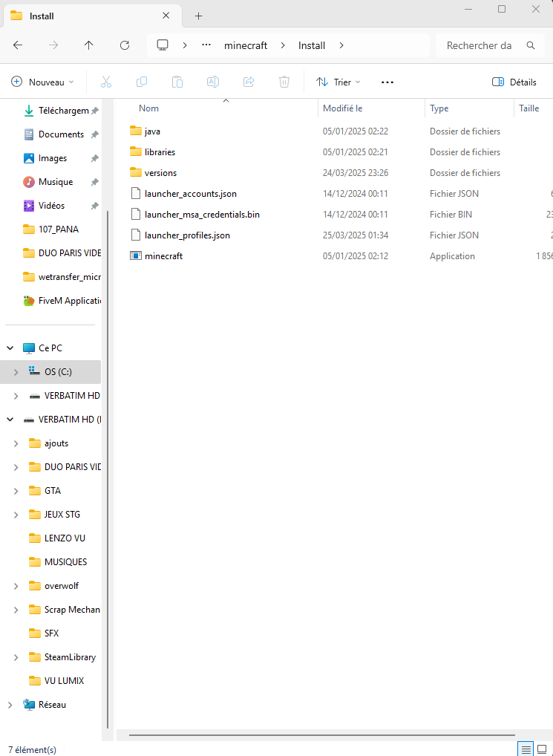Click the search magnifier icon
The width and height of the screenshot is (553, 756).
[x=531, y=45]
